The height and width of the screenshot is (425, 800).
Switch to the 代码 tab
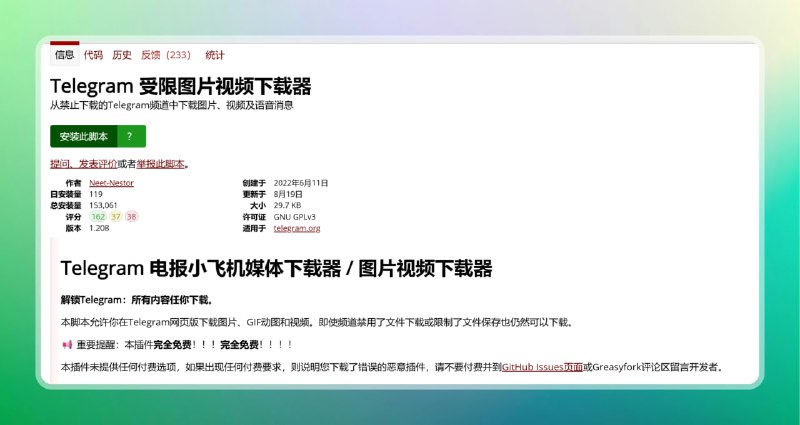pyautogui.click(x=93, y=55)
